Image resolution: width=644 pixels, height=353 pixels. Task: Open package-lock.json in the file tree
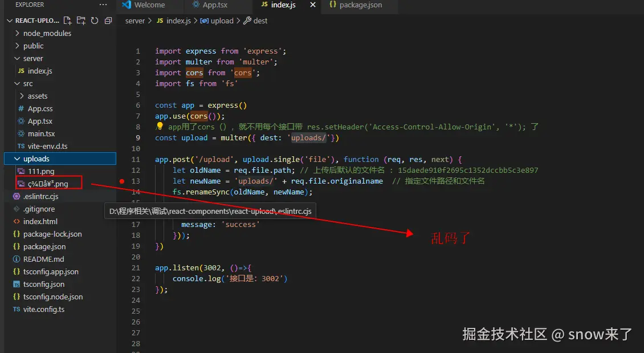tap(52, 234)
